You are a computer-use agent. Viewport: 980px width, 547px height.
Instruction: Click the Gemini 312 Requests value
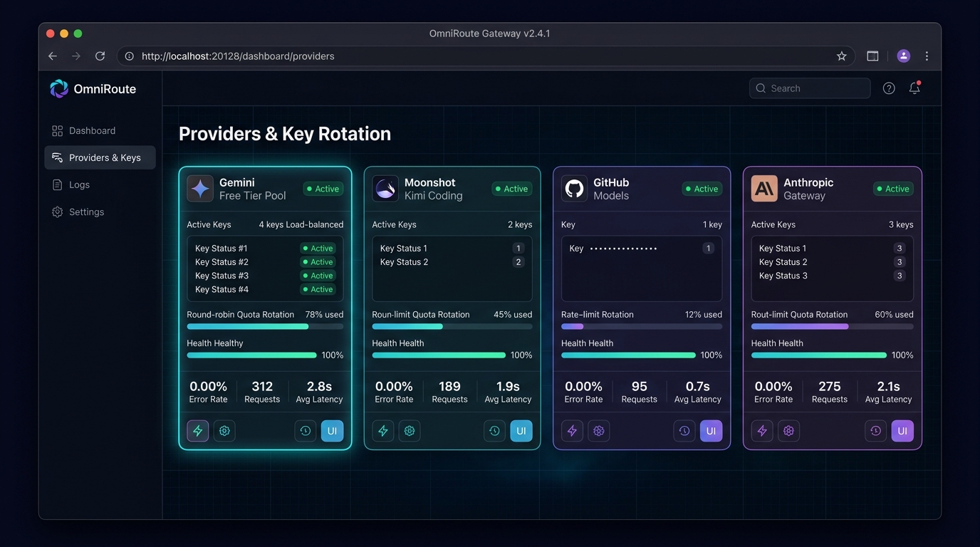click(262, 387)
